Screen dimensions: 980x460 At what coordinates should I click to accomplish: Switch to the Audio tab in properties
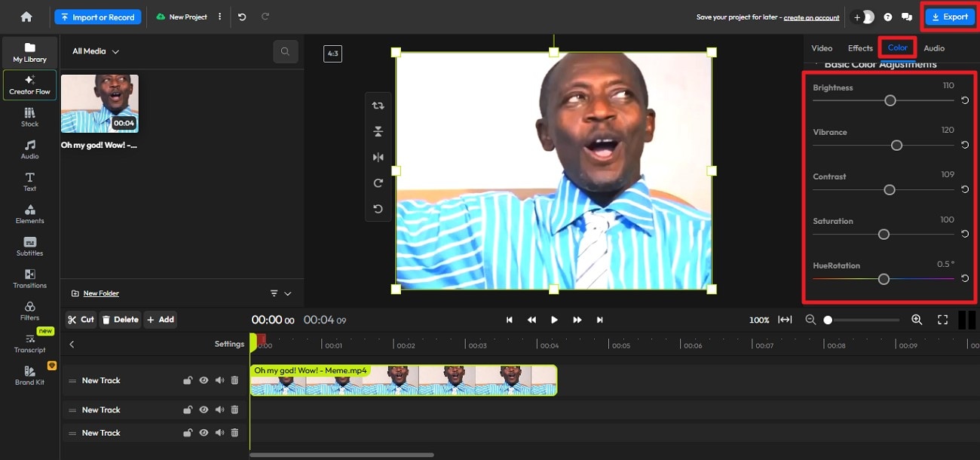point(934,48)
